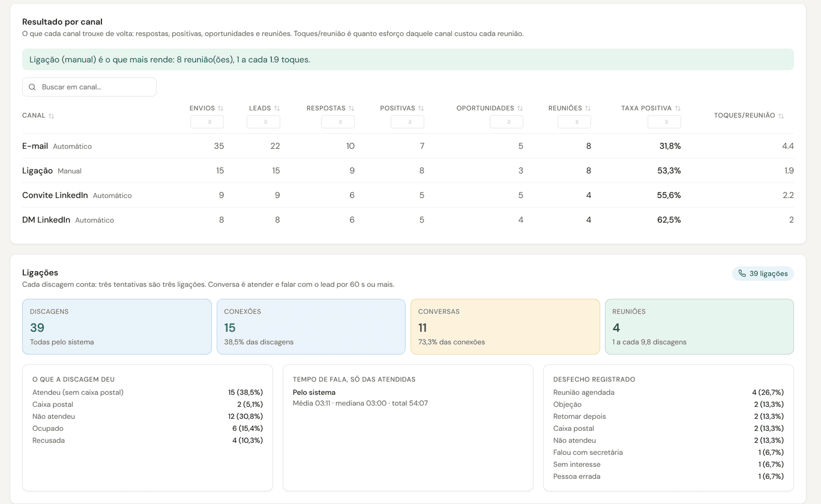The height and width of the screenshot is (504, 821).
Task: Click the Conexões 15 card
Action: click(x=311, y=327)
